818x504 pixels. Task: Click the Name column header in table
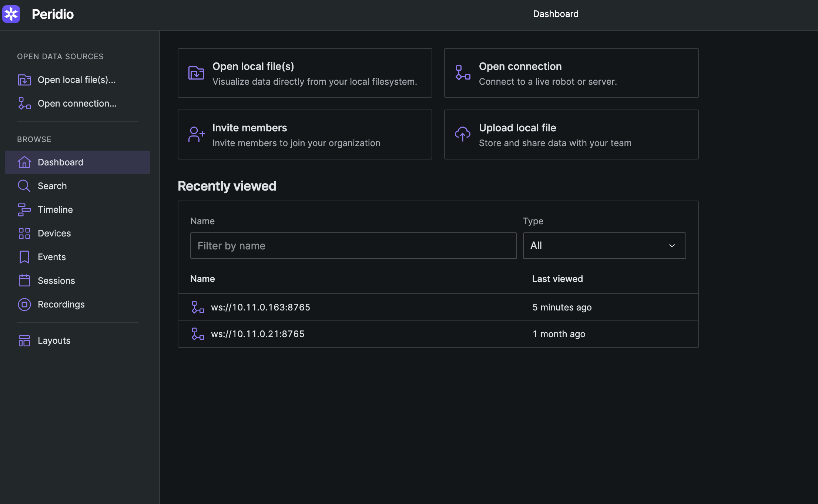click(202, 279)
